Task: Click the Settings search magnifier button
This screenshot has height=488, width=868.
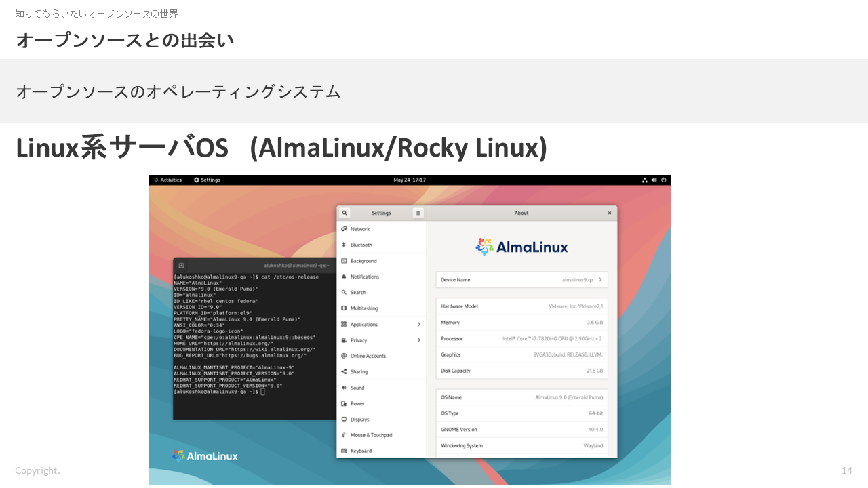Action: coord(344,213)
